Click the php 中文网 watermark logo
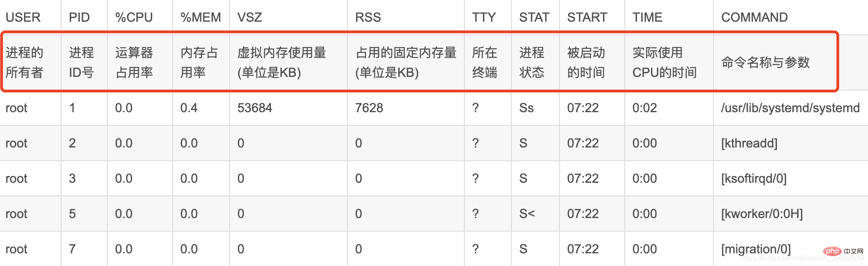This screenshot has width=868, height=266. click(x=843, y=252)
